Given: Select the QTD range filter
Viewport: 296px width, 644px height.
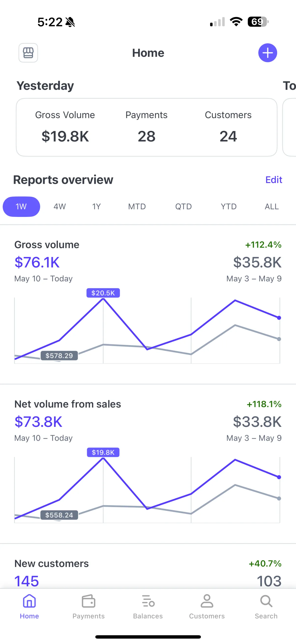Looking at the screenshot, I should click(184, 207).
